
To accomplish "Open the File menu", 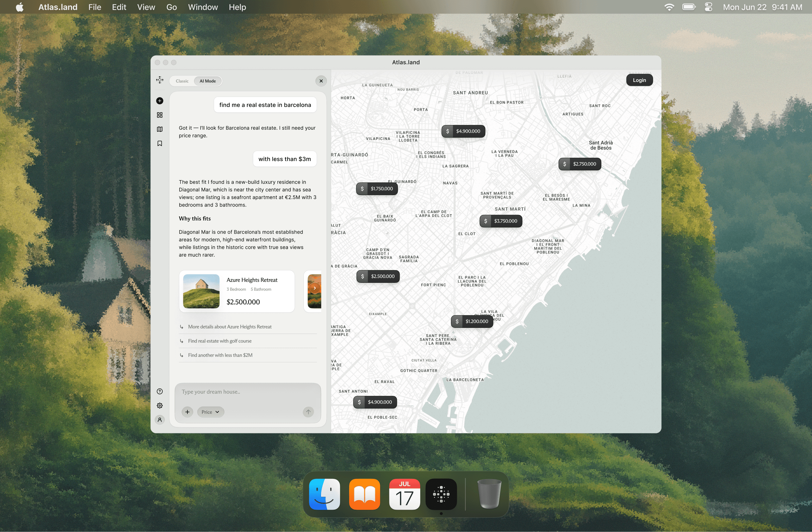I will coord(95,7).
